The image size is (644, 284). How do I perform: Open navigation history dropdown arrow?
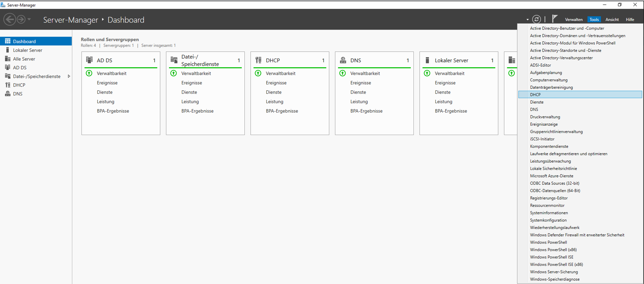29,19
